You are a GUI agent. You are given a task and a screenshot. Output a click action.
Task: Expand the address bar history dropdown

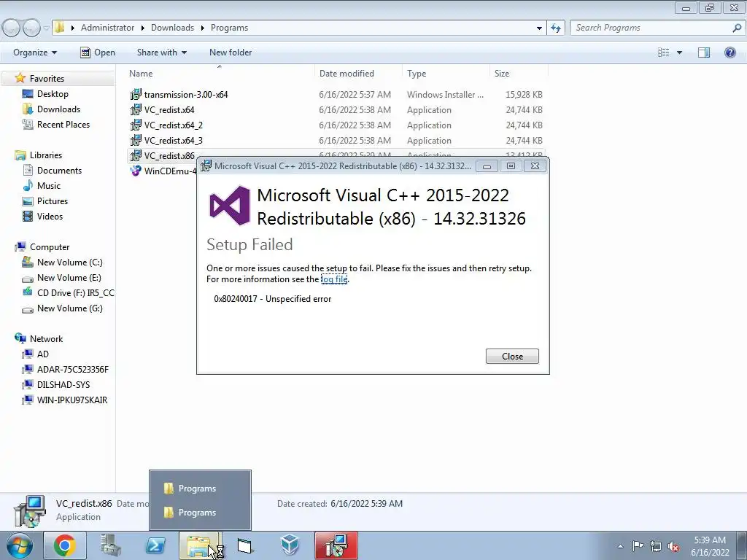pos(539,28)
